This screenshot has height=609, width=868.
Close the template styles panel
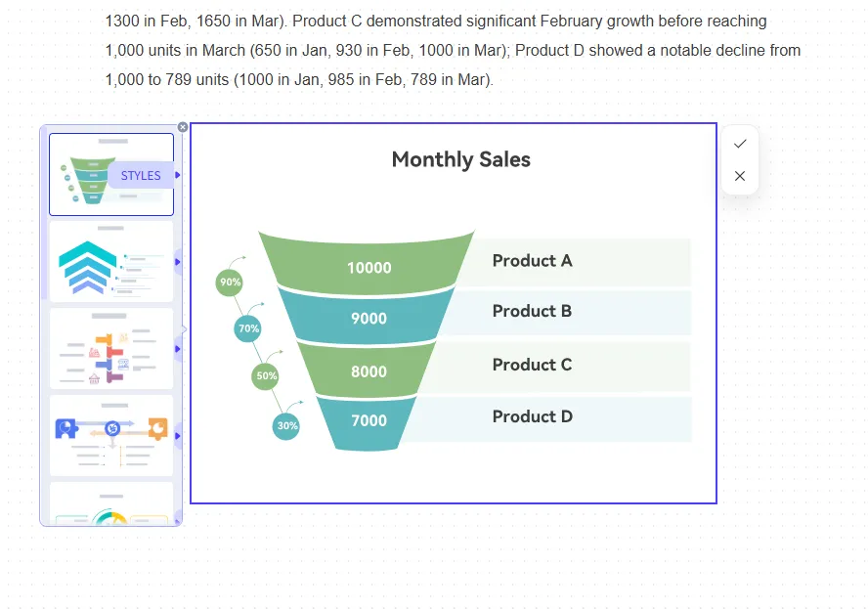click(183, 127)
